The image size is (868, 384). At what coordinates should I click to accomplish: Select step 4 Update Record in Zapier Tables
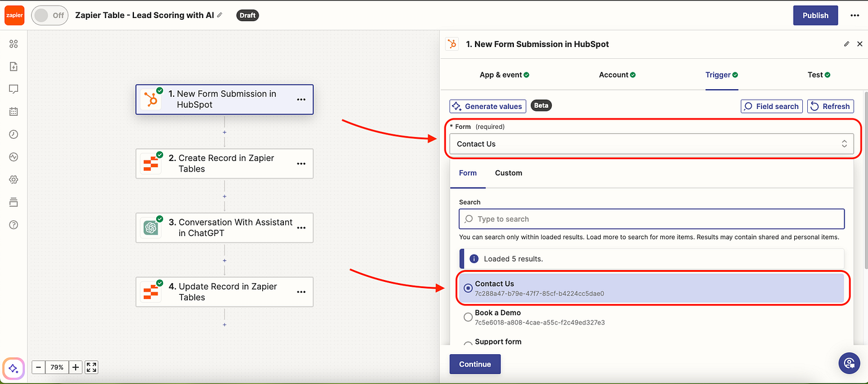224,292
